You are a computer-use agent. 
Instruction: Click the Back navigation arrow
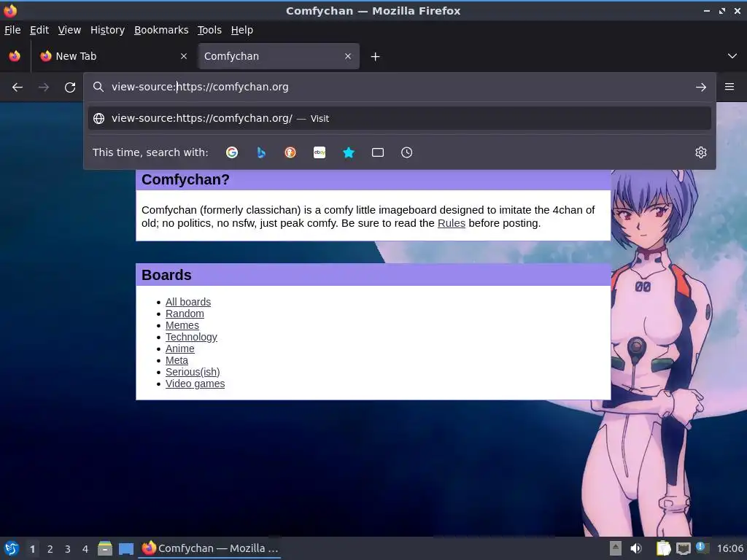point(18,87)
